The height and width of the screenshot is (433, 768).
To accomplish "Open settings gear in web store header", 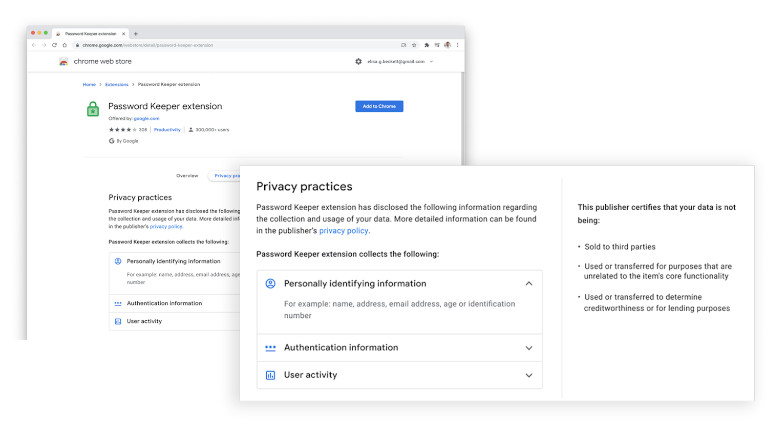I will coord(359,62).
